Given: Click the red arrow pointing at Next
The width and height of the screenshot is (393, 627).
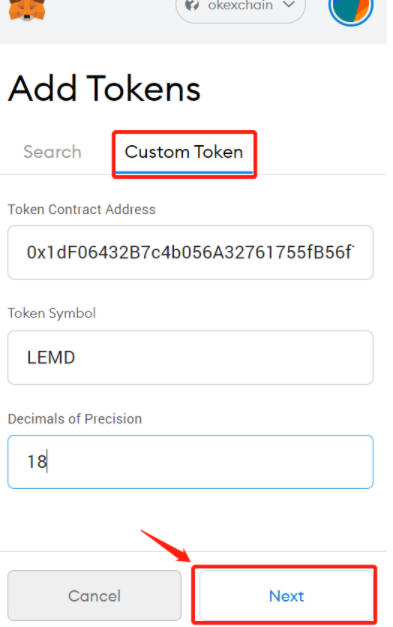Looking at the screenshot, I should click(166, 545).
